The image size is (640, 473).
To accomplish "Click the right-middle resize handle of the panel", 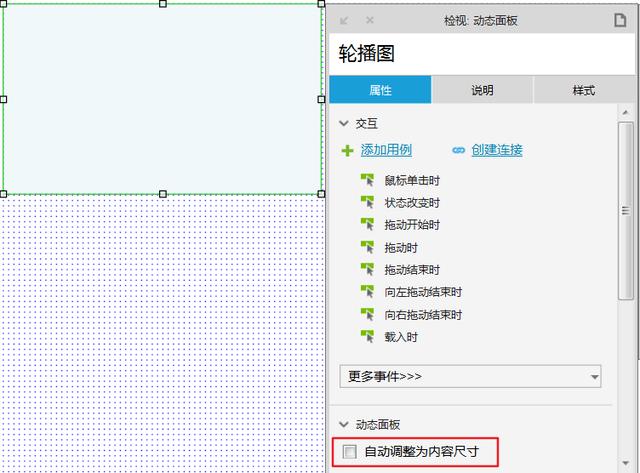I will [321, 99].
